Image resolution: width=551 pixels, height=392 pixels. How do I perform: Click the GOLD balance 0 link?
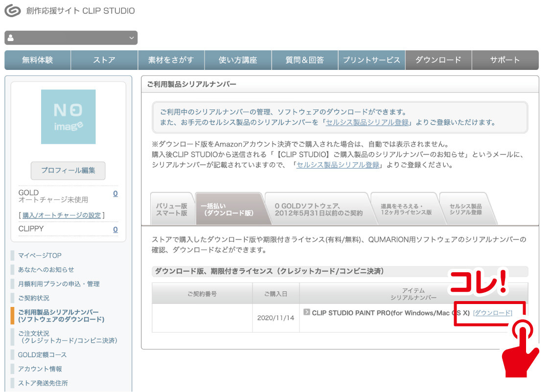point(115,194)
